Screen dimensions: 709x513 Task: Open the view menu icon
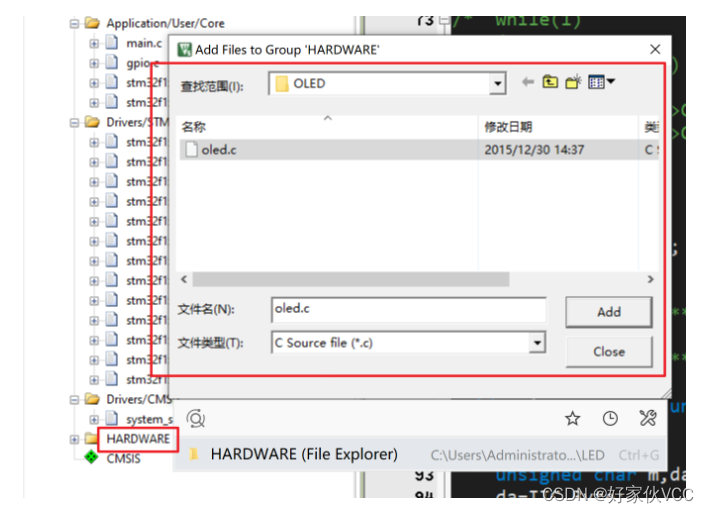601,82
